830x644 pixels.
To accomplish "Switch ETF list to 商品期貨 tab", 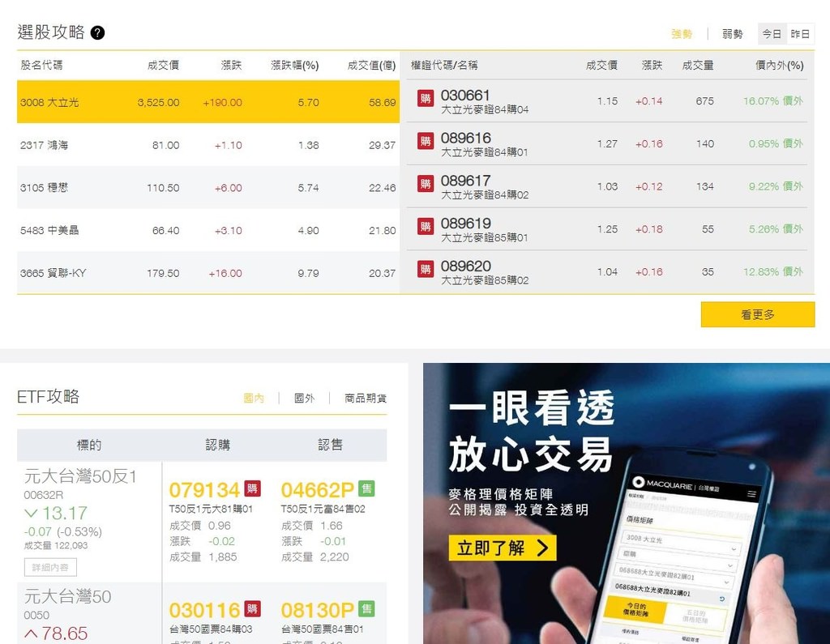I will click(366, 398).
